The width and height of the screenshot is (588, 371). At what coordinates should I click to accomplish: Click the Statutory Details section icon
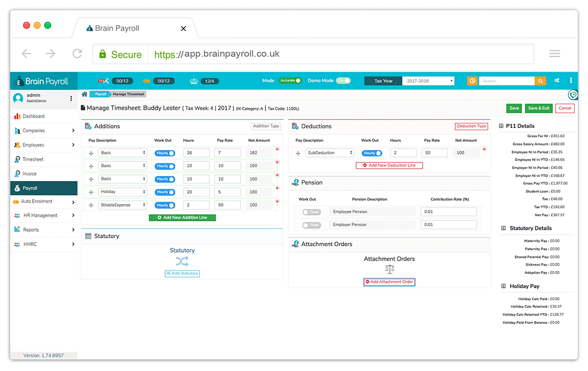click(503, 228)
